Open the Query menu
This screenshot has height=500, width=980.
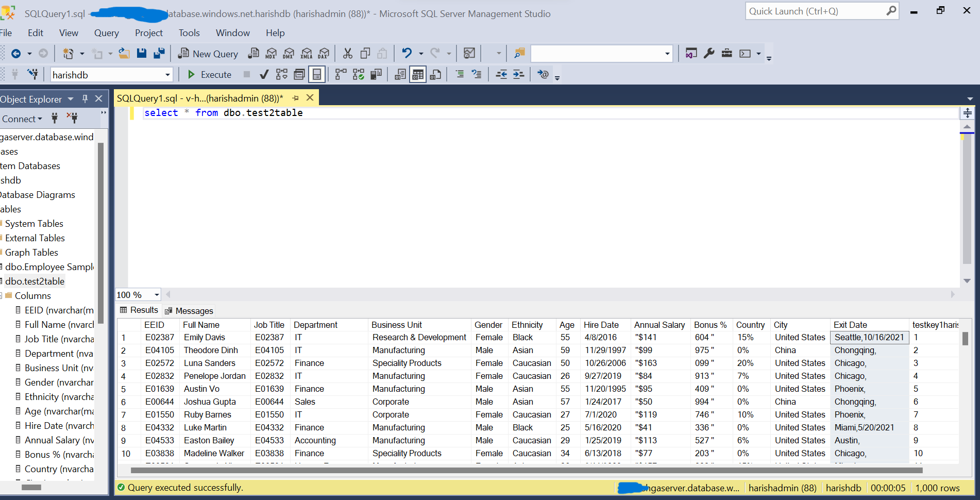[107, 32]
